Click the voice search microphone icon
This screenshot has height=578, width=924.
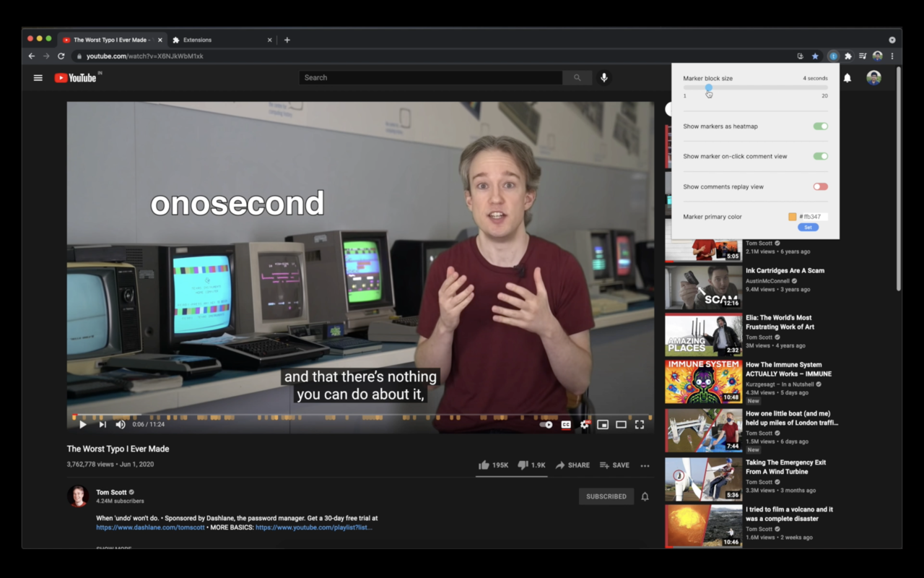[x=604, y=78]
